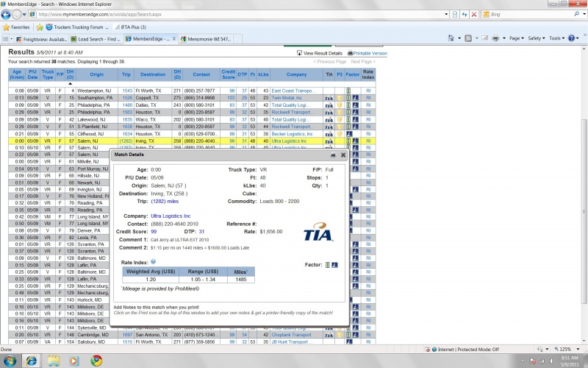This screenshot has width=588, height=368.
Task: Click East Coast Transpo company link
Action: point(293,91)
